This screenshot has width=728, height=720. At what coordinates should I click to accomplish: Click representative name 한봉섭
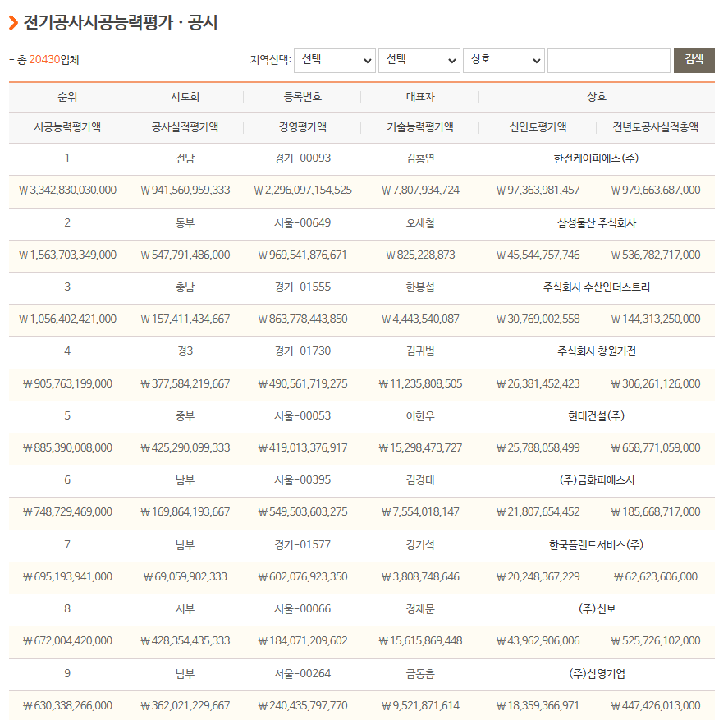[x=420, y=287]
